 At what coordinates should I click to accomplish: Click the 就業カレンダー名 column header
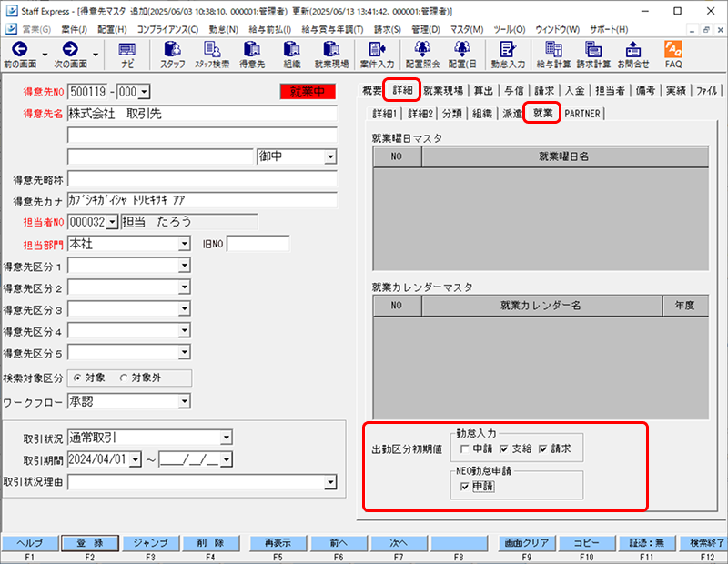click(x=541, y=306)
